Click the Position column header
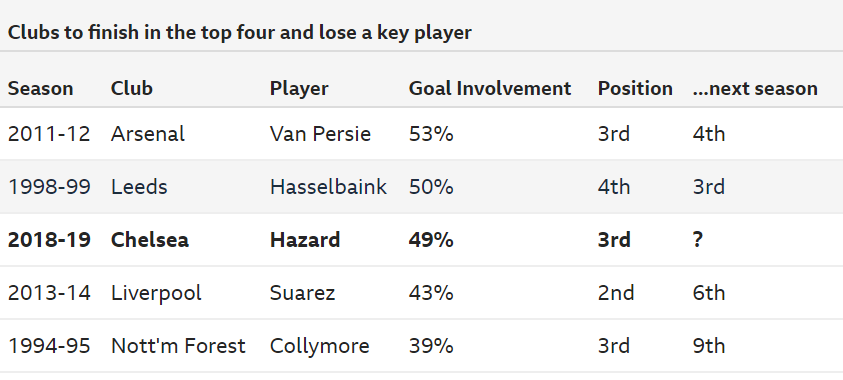Screen dimensions: 843x380 point(635,89)
